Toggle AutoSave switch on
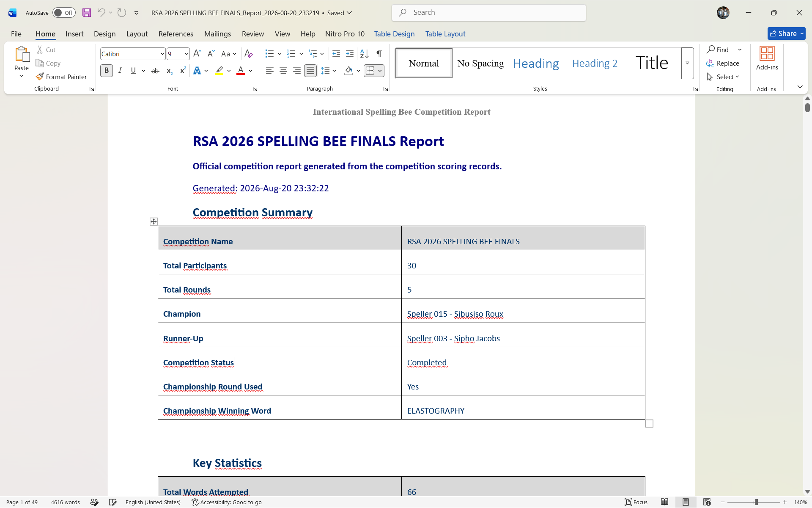Image resolution: width=812 pixels, height=508 pixels. 64,13
